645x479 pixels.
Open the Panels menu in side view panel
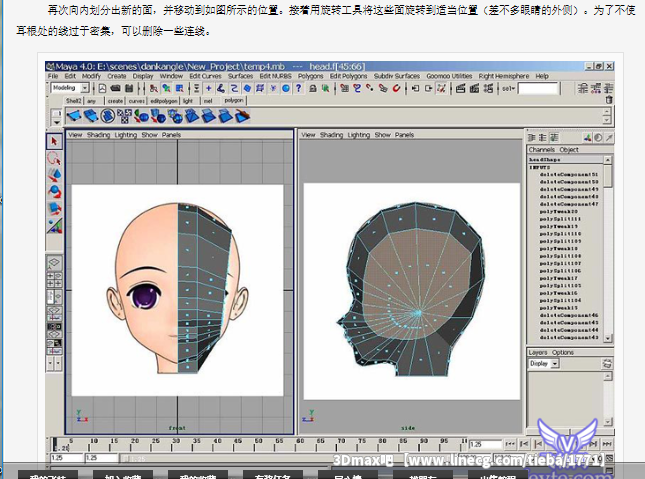point(404,135)
